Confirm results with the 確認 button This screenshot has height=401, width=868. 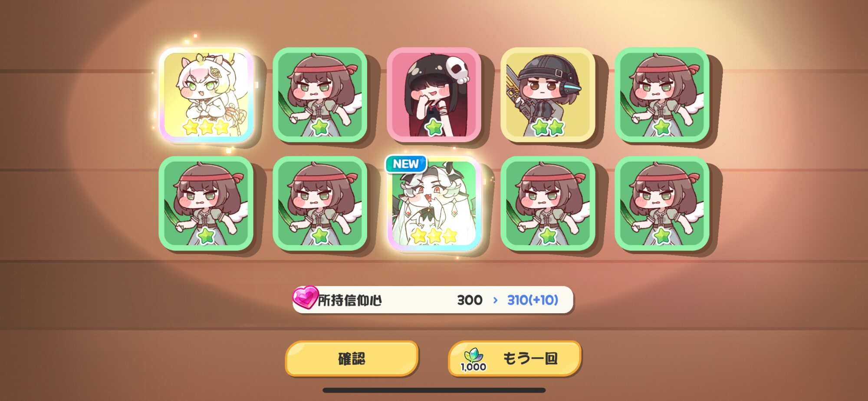point(352,358)
